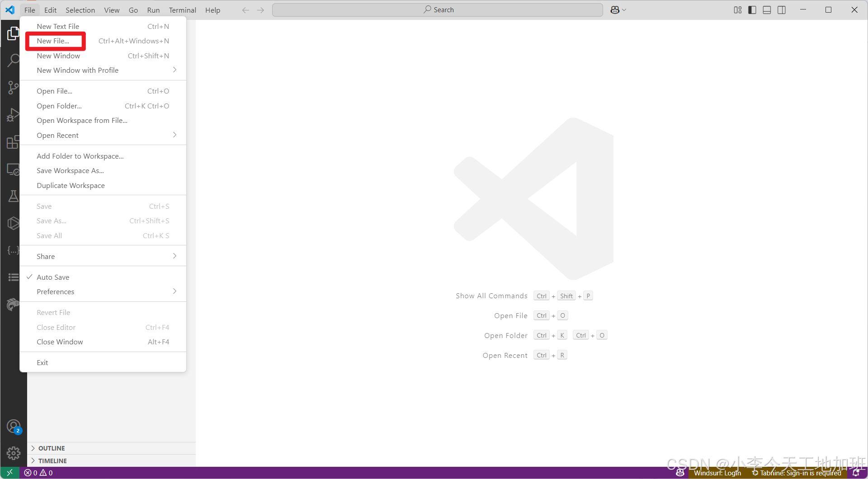Screen dimensions: 868x479
Task: Click the hexagon extension icon in activity bar
Action: [x=13, y=223]
